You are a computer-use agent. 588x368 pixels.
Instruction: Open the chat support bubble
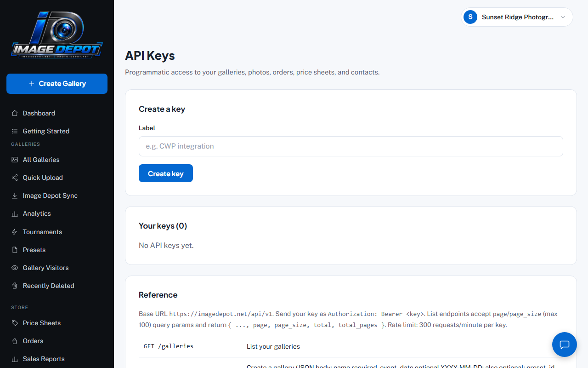pyautogui.click(x=565, y=345)
